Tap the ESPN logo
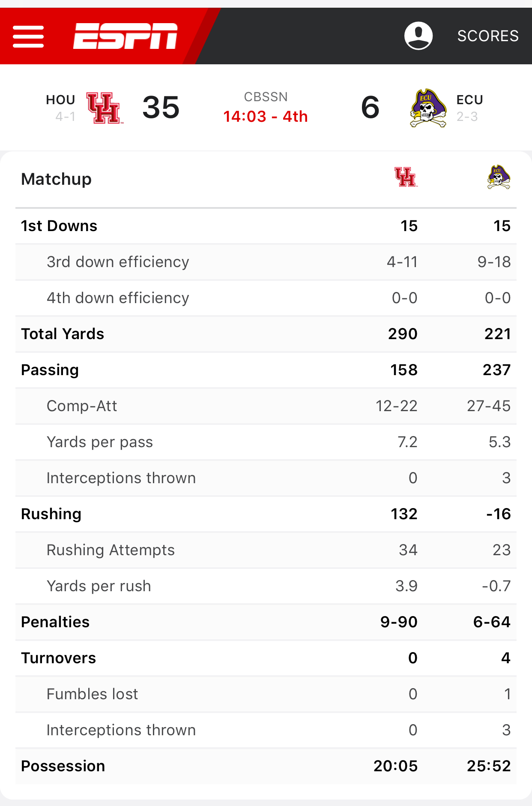This screenshot has height=806, width=532. tap(125, 36)
